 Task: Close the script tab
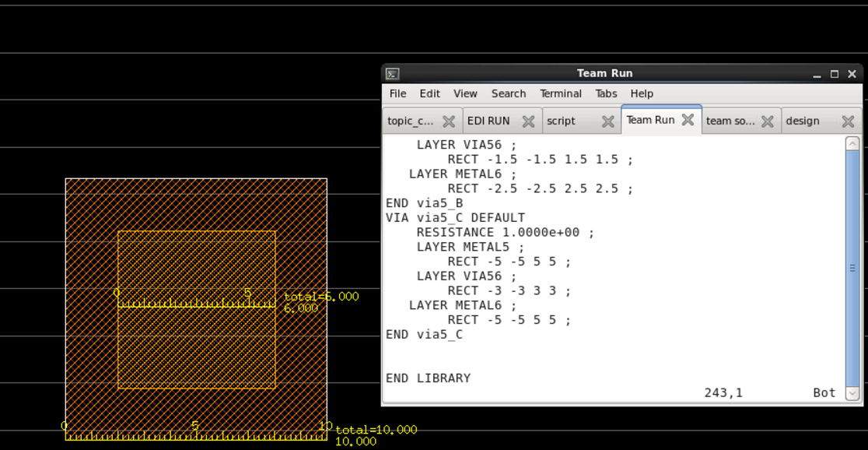tap(607, 121)
